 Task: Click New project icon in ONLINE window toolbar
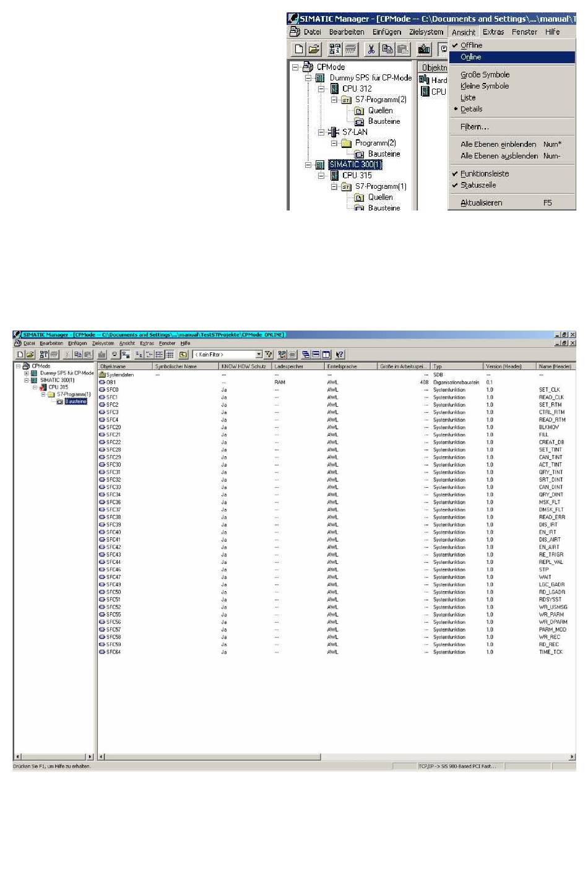pos(20,355)
